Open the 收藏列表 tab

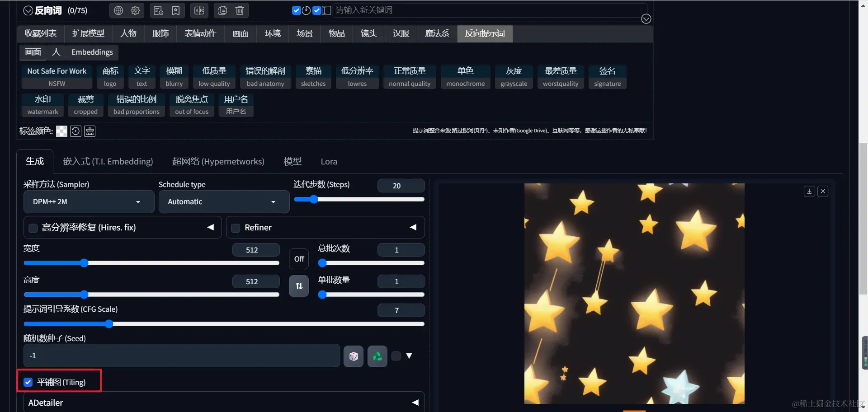[41, 33]
